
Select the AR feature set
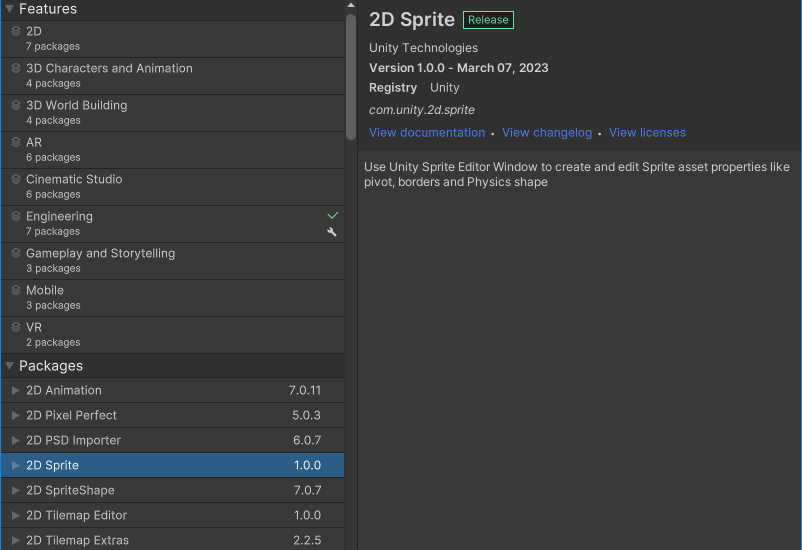173,150
